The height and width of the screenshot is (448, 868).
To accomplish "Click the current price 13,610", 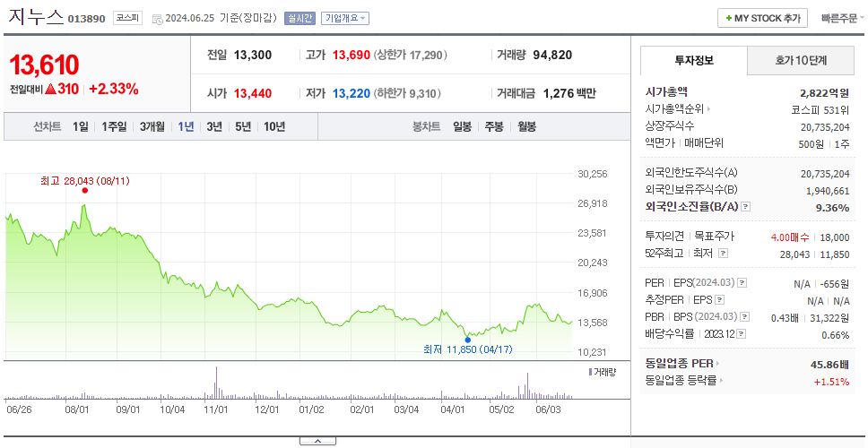I will [x=44, y=65].
